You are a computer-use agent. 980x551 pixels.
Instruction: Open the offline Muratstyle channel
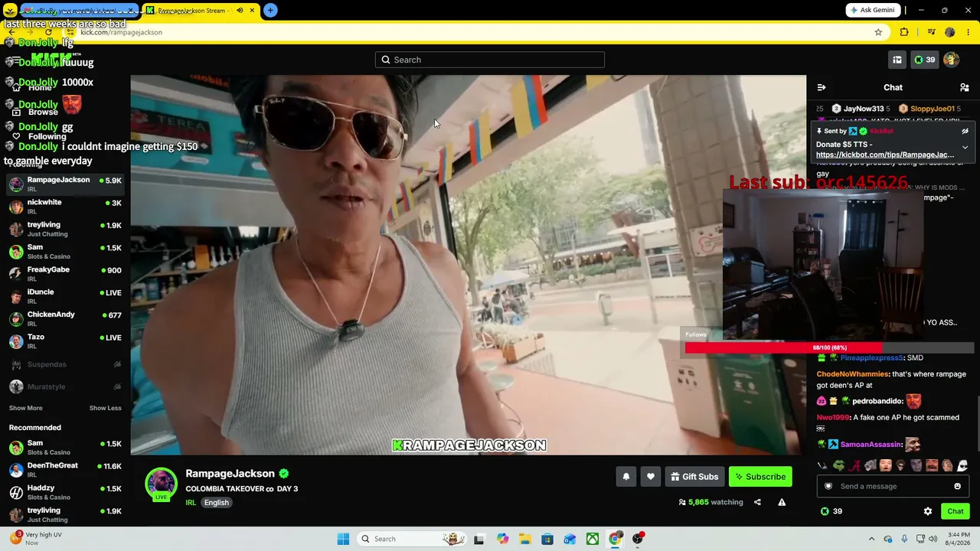coord(65,387)
